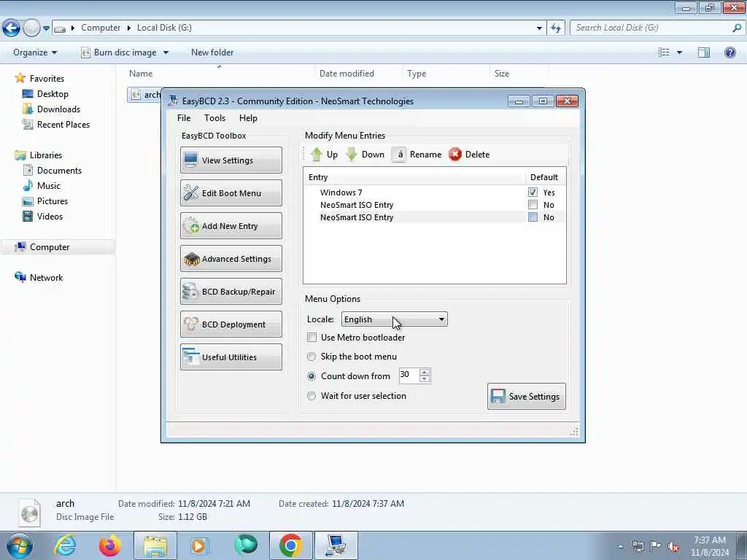Refresh the Explorer folder view
The image size is (747, 560).
point(556,28)
